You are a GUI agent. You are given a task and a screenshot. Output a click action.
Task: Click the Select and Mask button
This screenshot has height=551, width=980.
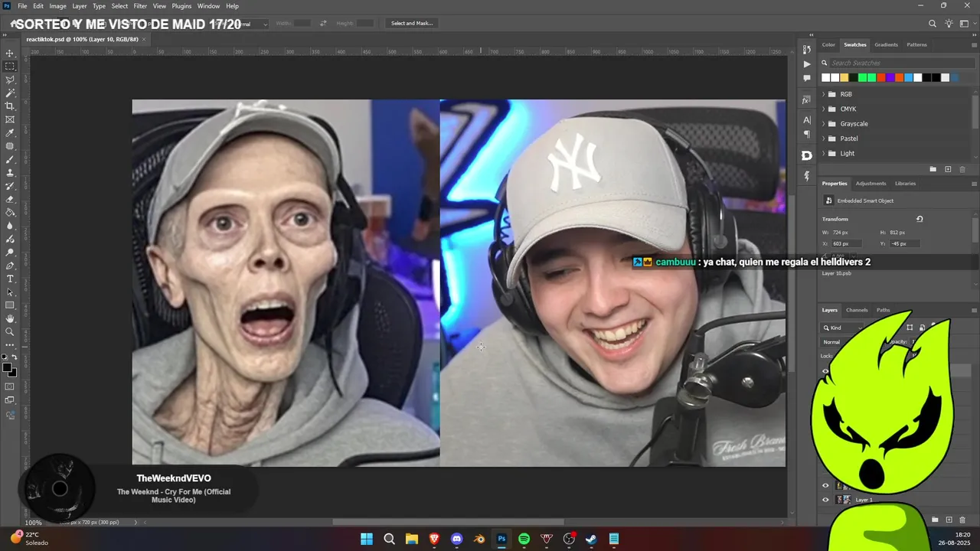pos(412,24)
